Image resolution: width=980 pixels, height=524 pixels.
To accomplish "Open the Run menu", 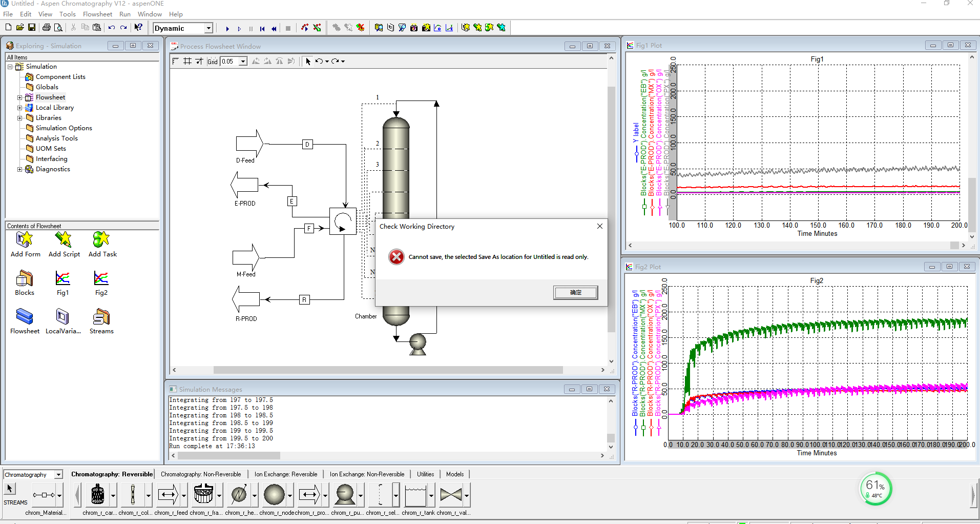I will [x=124, y=14].
